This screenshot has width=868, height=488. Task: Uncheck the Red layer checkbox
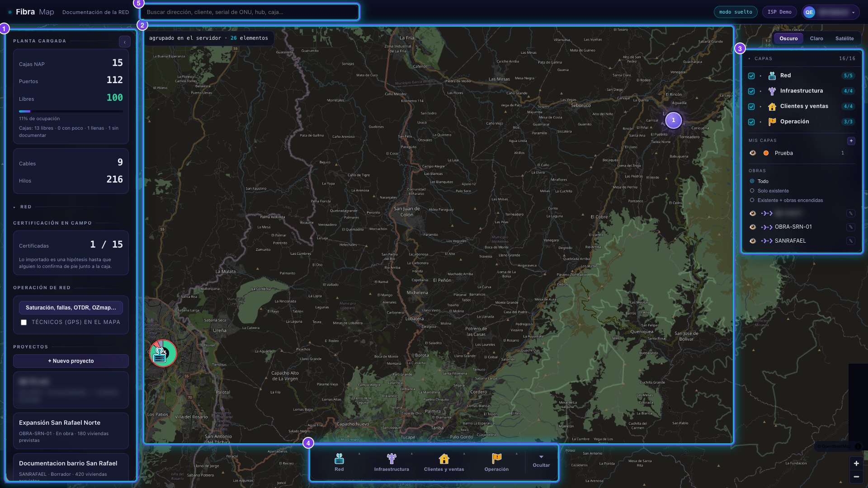[x=751, y=76]
